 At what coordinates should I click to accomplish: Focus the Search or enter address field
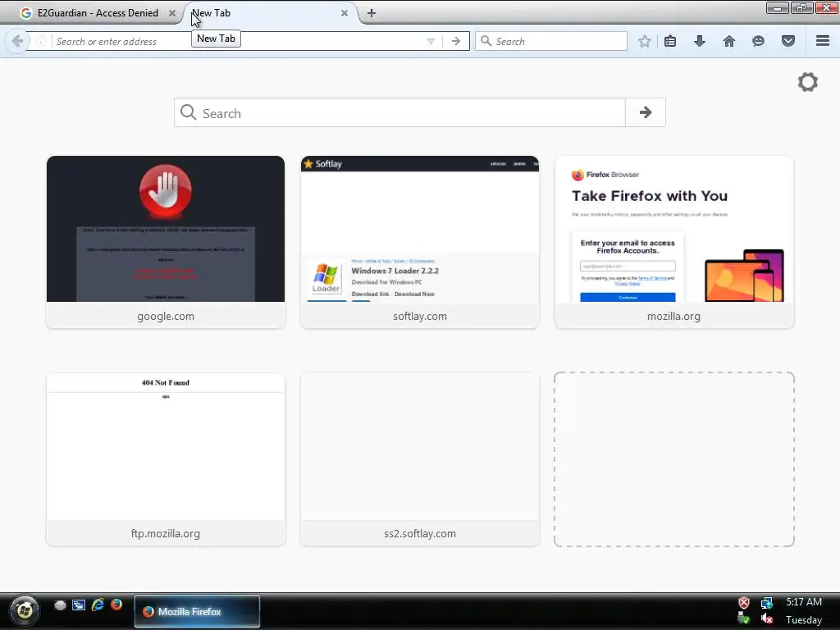click(235, 41)
